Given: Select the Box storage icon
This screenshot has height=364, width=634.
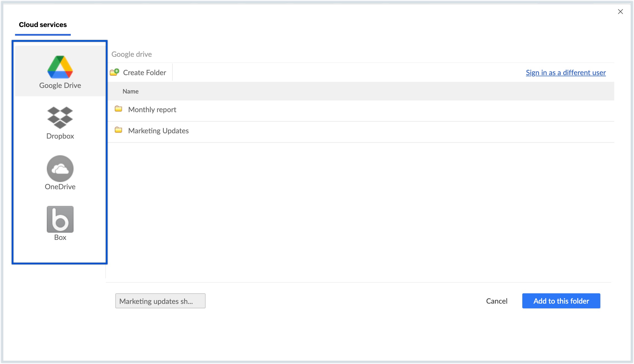Looking at the screenshot, I should pos(60,219).
